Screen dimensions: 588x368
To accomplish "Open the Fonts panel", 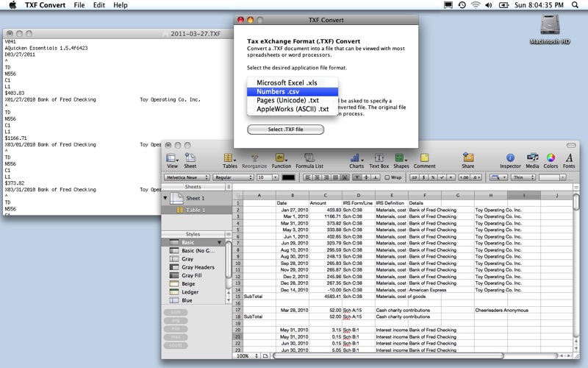I will 569,160.
